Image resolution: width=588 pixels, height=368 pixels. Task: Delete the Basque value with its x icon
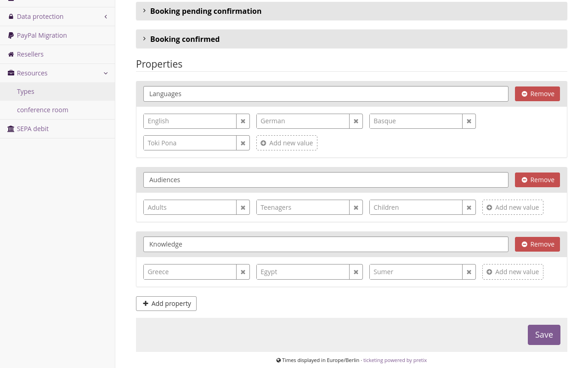(469, 121)
